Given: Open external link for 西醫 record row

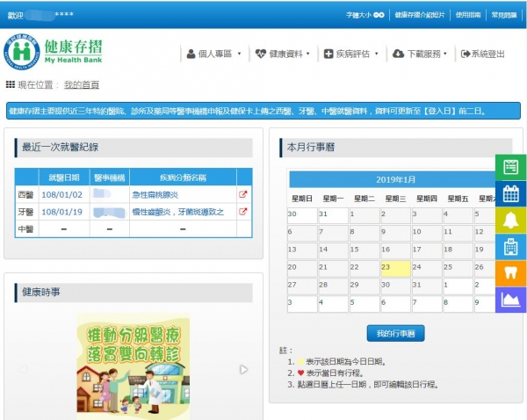Looking at the screenshot, I should click(x=243, y=194).
